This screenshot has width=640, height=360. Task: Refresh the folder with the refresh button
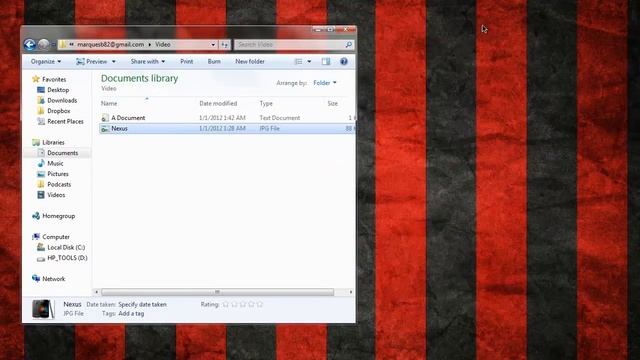click(x=225, y=44)
